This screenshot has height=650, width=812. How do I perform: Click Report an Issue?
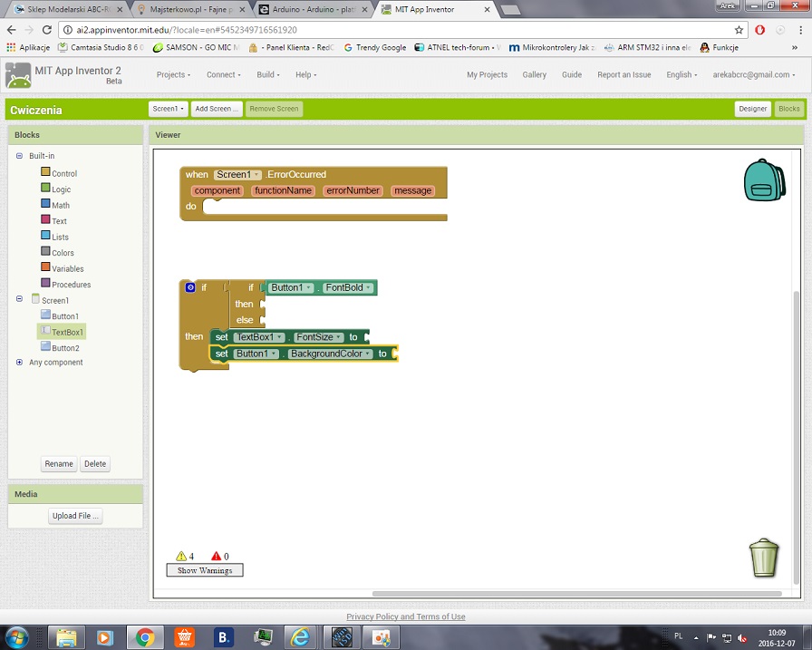click(624, 74)
